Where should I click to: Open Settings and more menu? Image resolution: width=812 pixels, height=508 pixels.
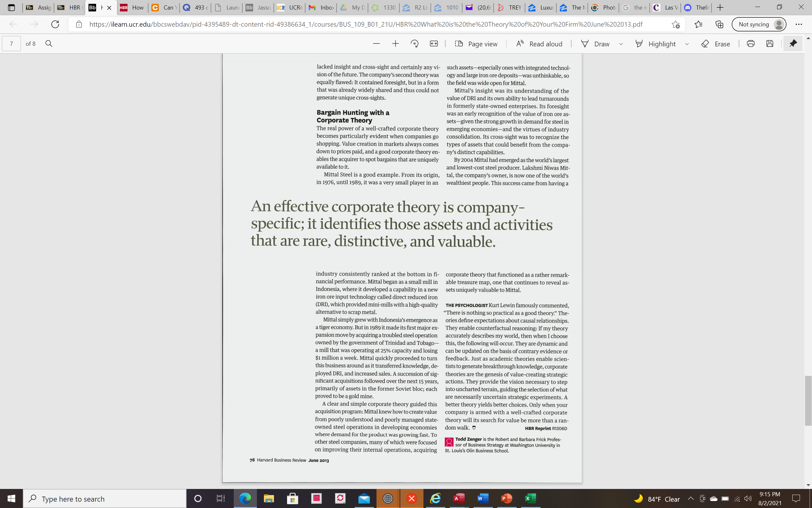point(799,24)
